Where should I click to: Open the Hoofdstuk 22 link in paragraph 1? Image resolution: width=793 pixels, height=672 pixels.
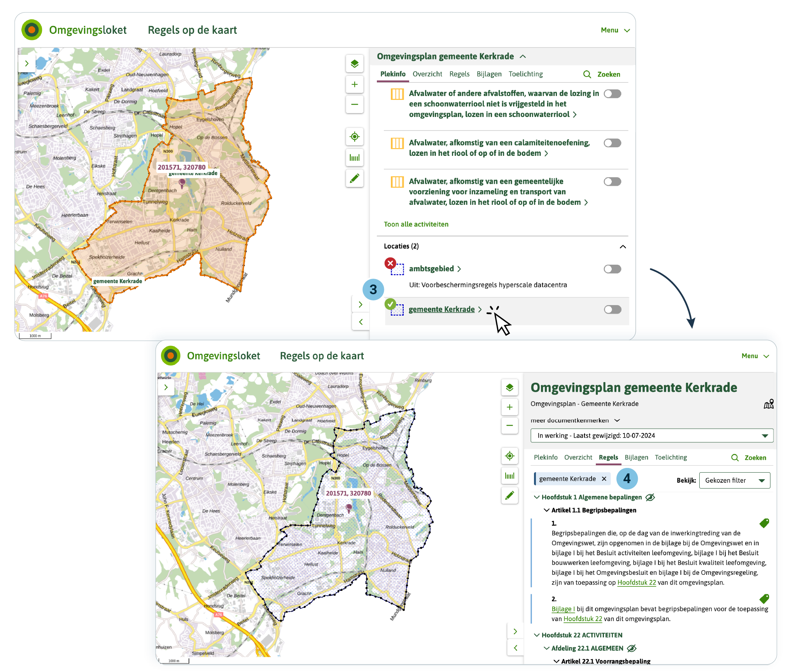click(636, 582)
